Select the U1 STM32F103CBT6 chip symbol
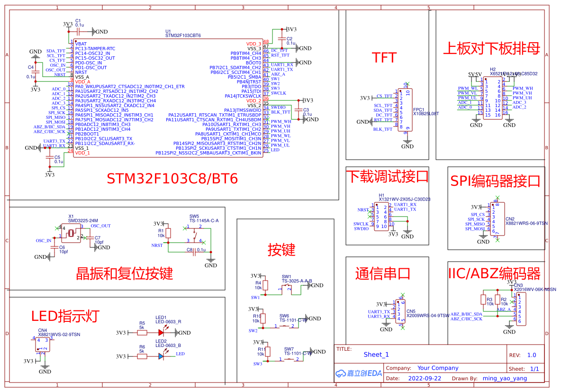 point(168,98)
